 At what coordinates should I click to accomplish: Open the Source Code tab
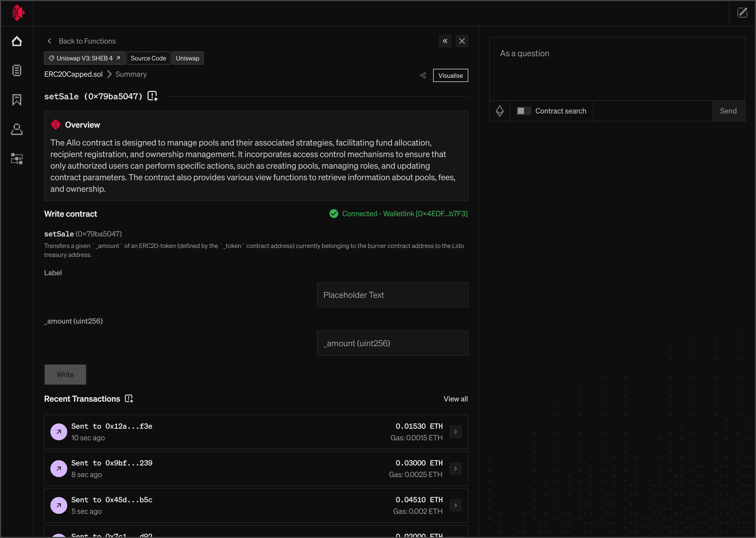148,58
